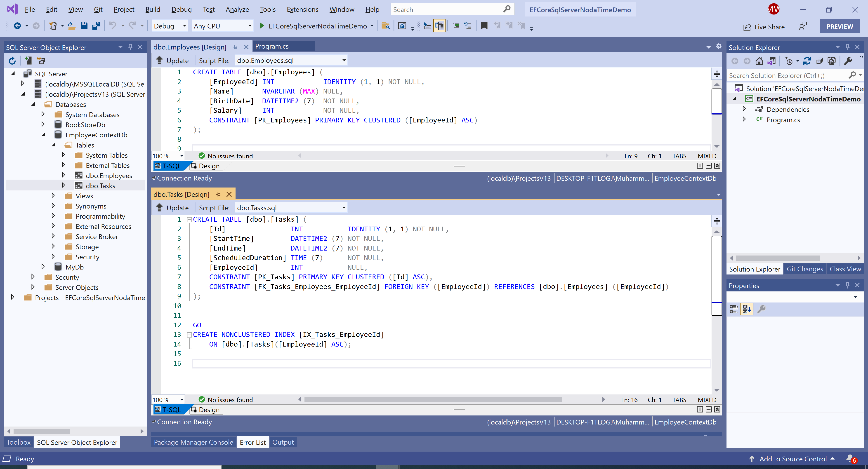868x469 pixels.
Task: Open the Extensions menu
Action: [x=302, y=9]
